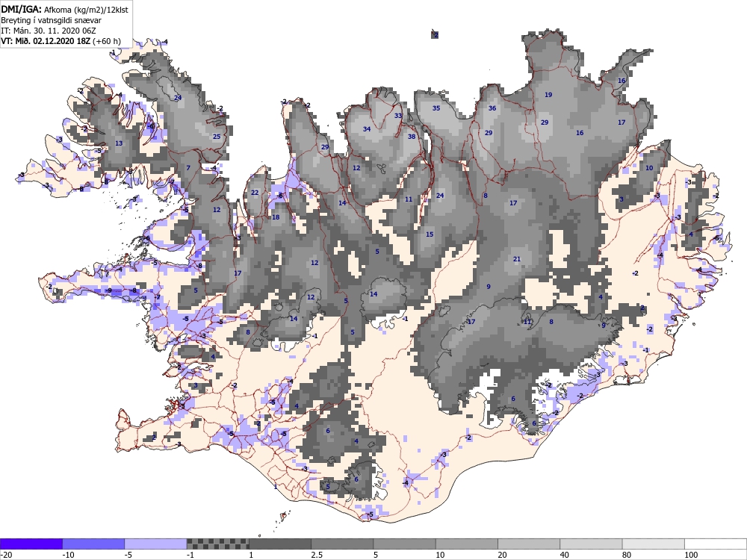Screen dimensions: 747x560
Task: Click the gray 5 to 10 legend swatch
Action: pyautogui.click(x=404, y=544)
